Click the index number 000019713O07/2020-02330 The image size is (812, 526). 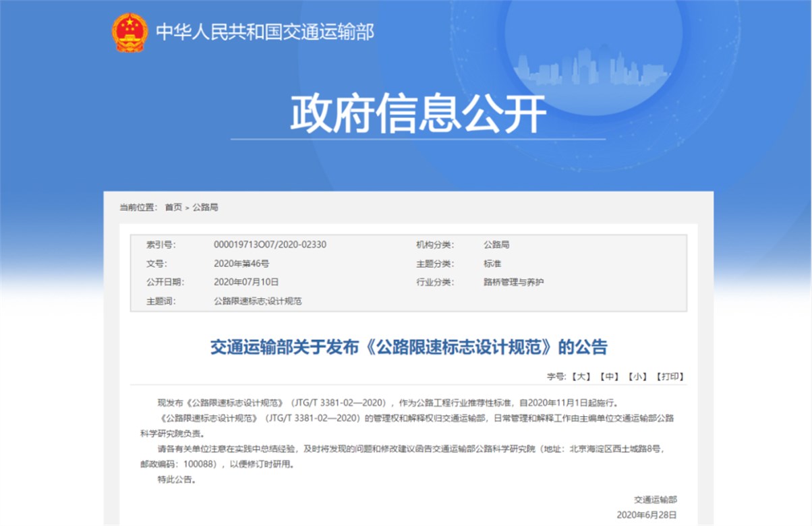(x=270, y=245)
